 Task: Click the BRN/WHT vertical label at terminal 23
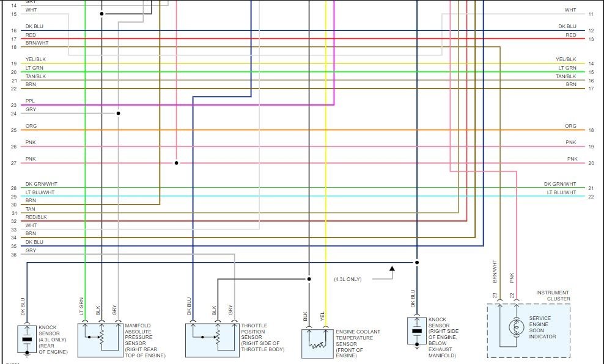point(495,271)
